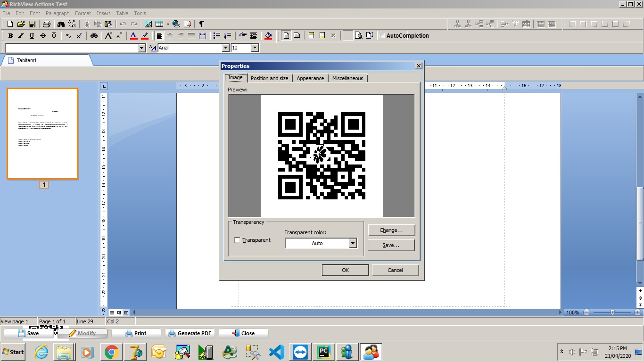644x362 pixels.
Task: Align paragraph left
Action: (159, 36)
